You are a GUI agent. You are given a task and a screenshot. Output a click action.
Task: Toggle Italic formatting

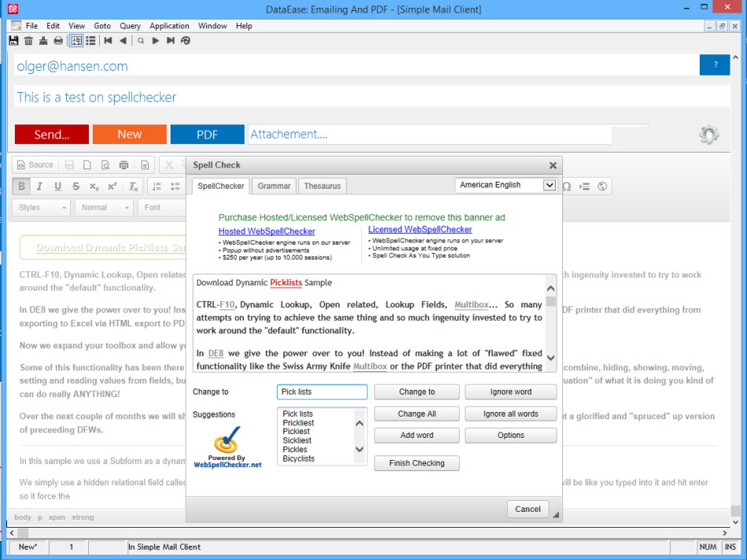pos(39,186)
